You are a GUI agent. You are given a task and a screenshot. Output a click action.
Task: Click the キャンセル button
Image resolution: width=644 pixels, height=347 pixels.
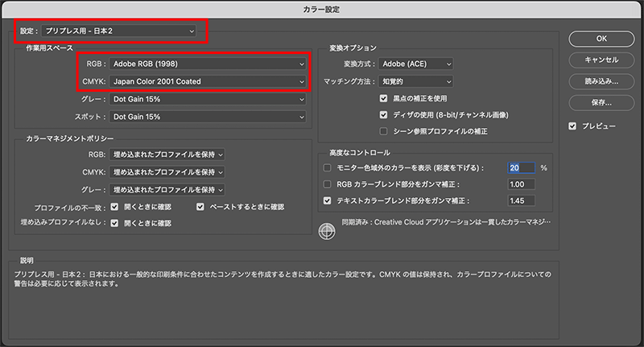click(601, 60)
